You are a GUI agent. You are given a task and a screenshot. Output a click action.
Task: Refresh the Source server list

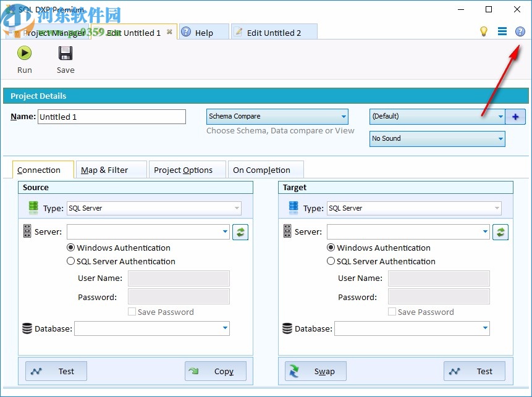pyautogui.click(x=240, y=232)
